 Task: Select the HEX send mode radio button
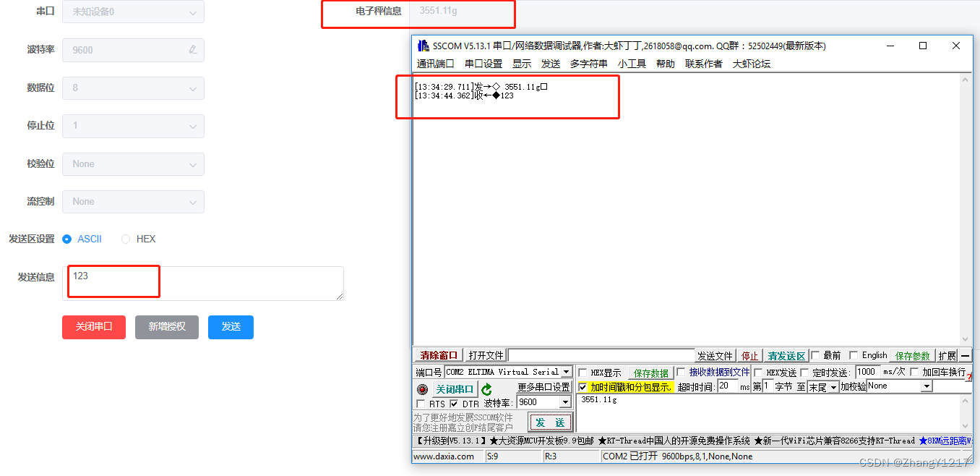tap(126, 239)
